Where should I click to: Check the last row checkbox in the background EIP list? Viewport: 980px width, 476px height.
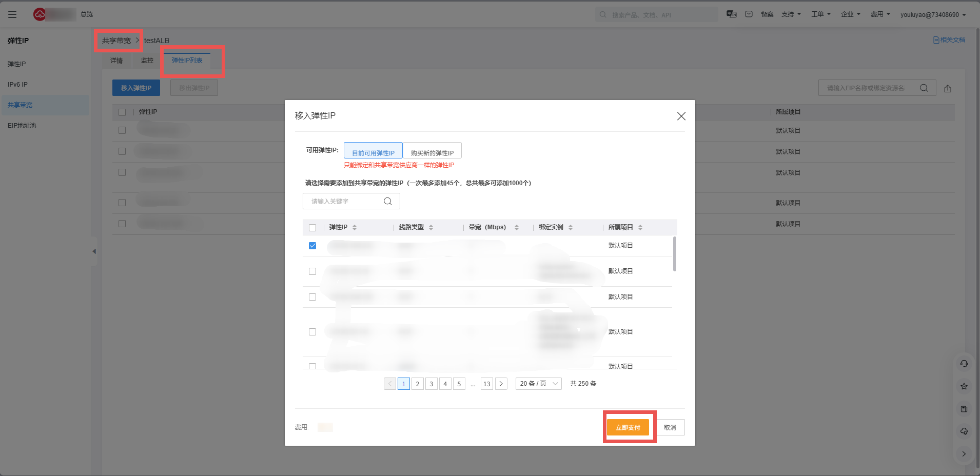click(122, 224)
